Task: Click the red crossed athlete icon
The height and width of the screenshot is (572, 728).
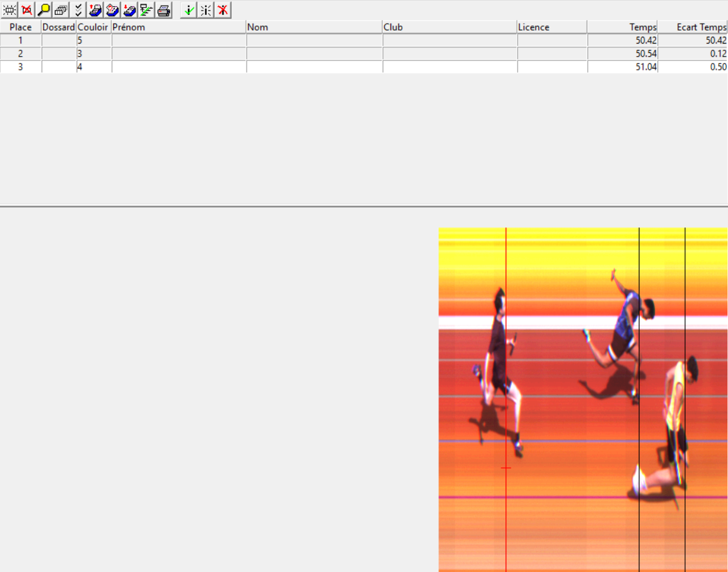Action: pyautogui.click(x=223, y=10)
